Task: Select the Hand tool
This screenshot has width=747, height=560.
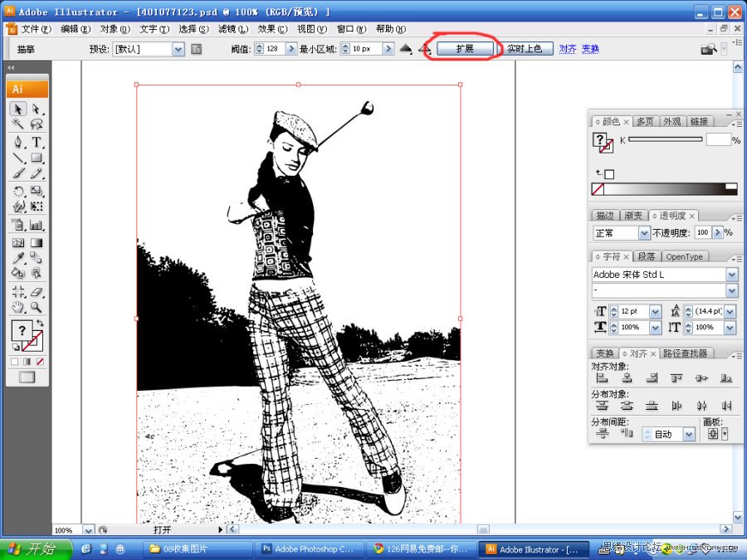Action: [18, 306]
